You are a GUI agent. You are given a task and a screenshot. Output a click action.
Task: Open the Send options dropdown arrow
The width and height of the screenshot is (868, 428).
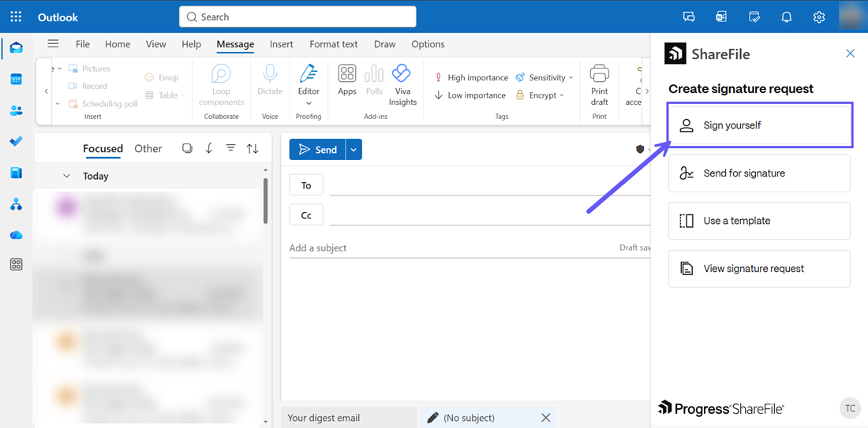[354, 149]
